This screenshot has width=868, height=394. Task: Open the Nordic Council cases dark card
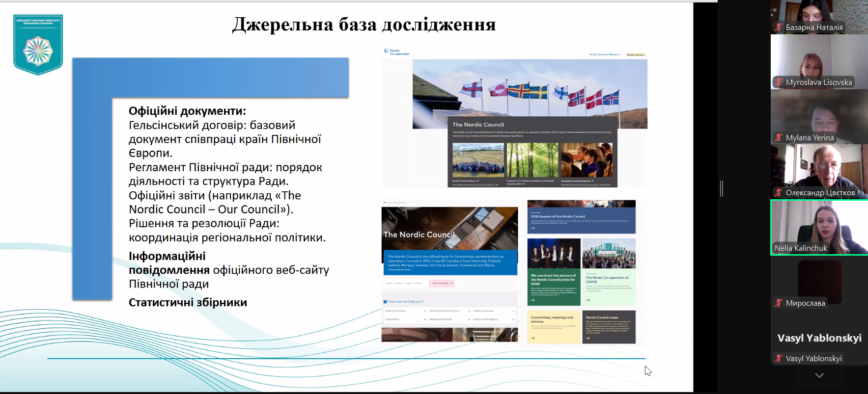[609, 327]
